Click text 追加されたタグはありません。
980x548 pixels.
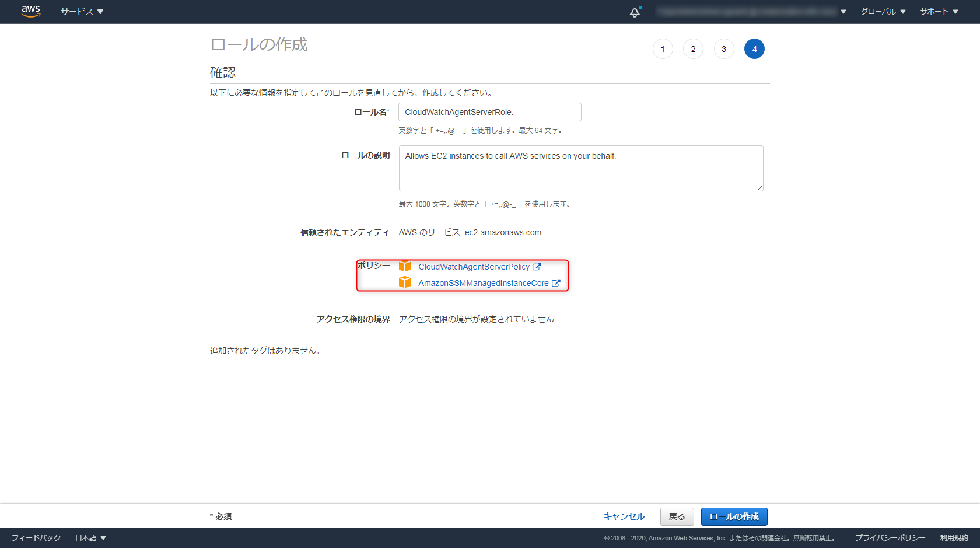point(265,351)
